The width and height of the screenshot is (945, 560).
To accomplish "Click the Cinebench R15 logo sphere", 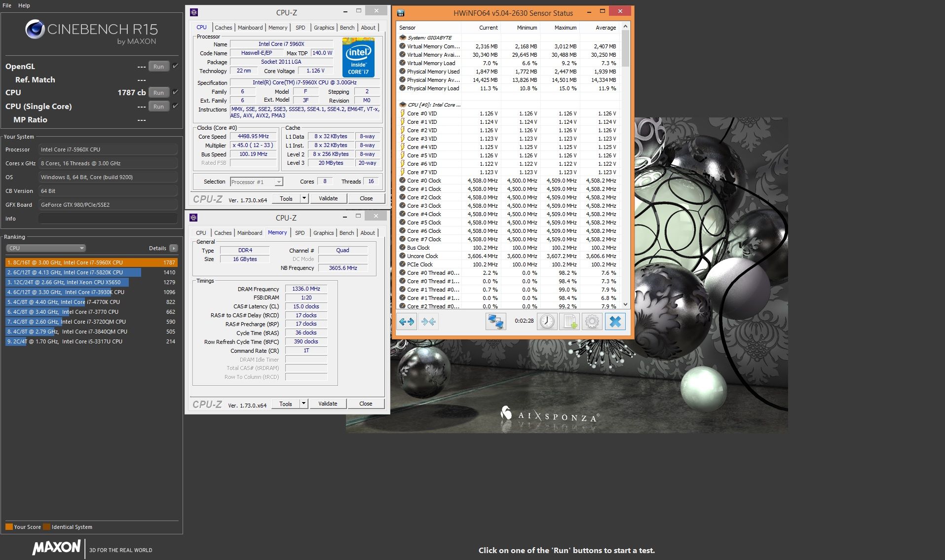I will tap(35, 30).
